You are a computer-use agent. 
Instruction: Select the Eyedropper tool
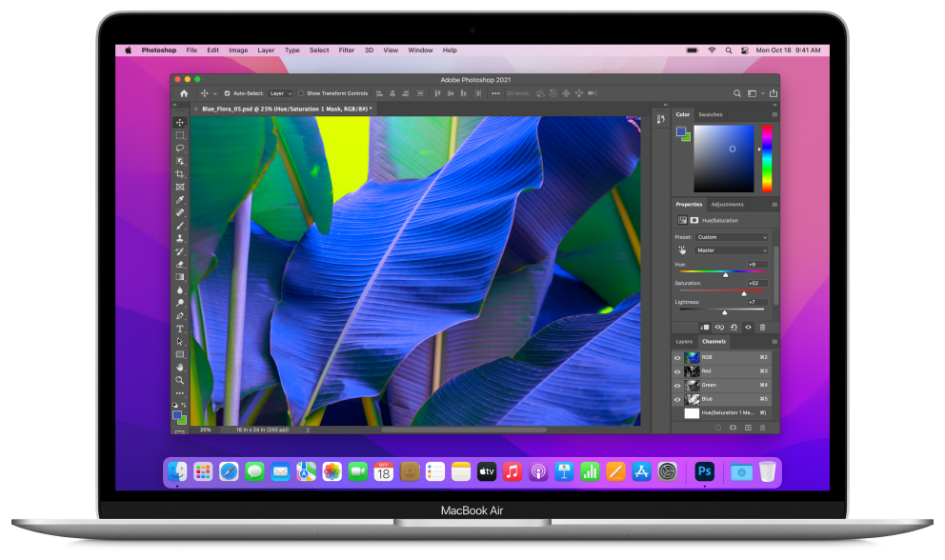click(x=180, y=200)
